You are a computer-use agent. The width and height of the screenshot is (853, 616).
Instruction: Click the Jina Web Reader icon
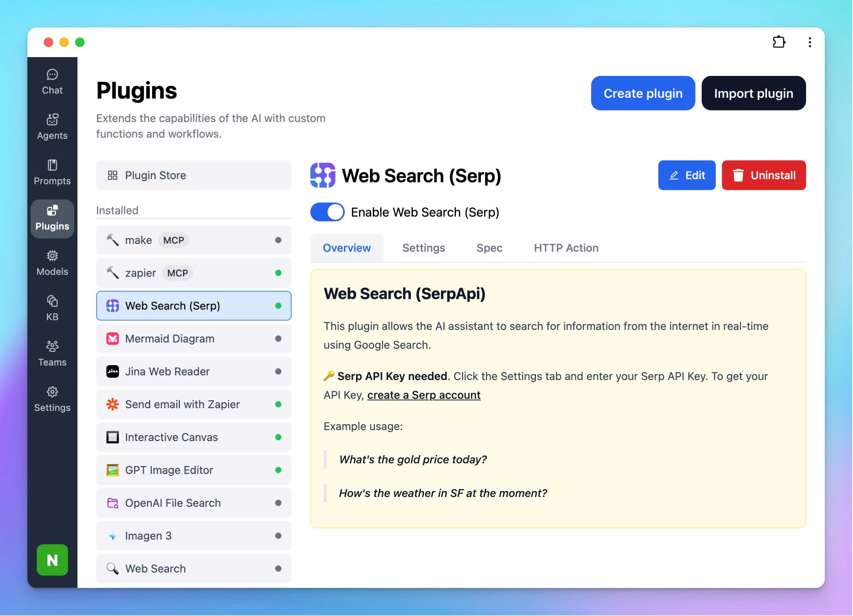113,371
